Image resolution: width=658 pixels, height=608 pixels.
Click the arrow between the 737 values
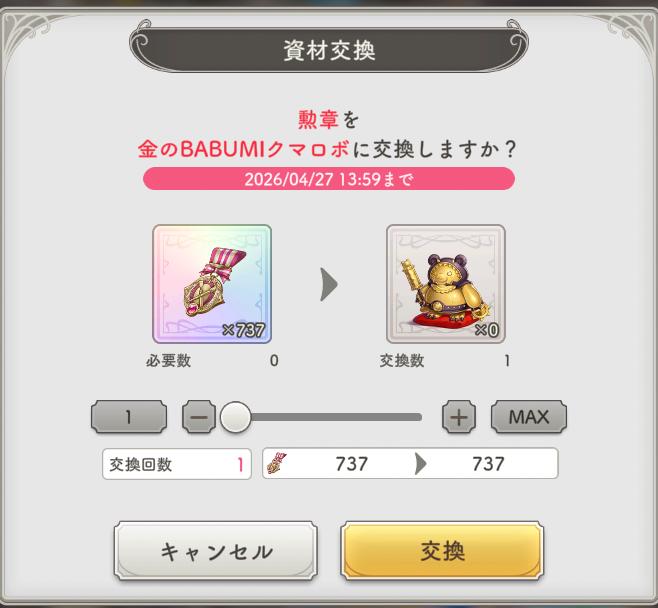coord(420,464)
